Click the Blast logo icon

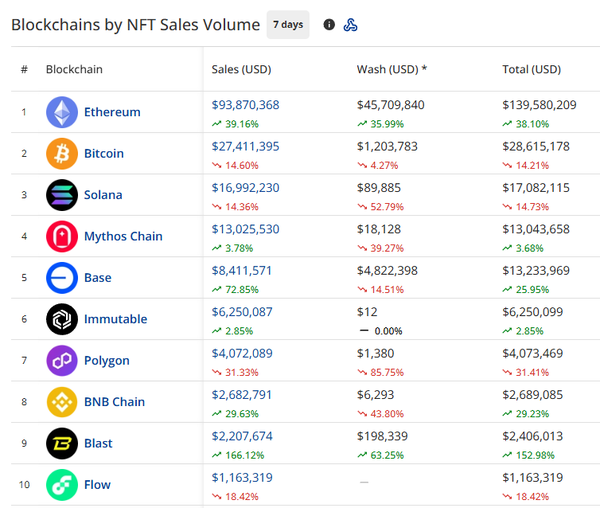pos(62,443)
